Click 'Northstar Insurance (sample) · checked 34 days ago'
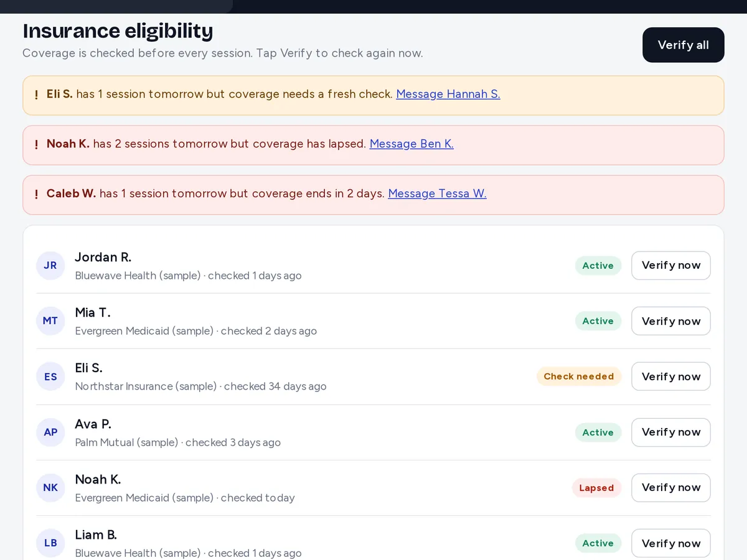Image resolution: width=747 pixels, height=560 pixels. click(x=200, y=386)
